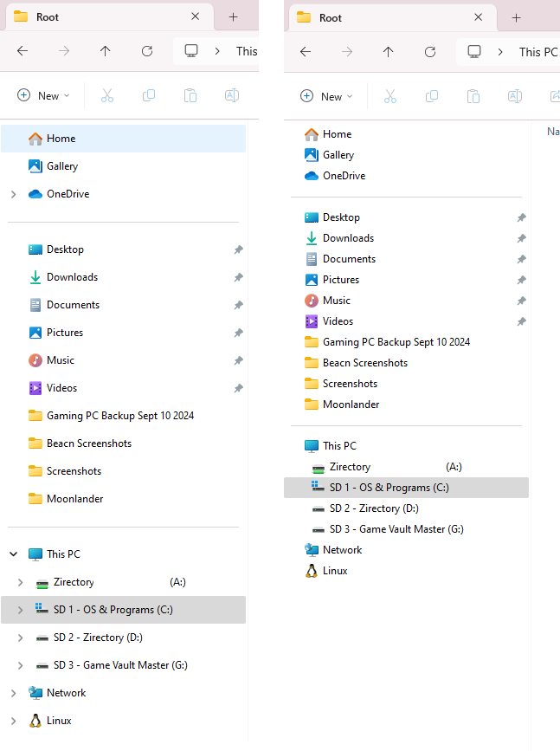Click the Rename icon in the right window toolbar

(514, 97)
